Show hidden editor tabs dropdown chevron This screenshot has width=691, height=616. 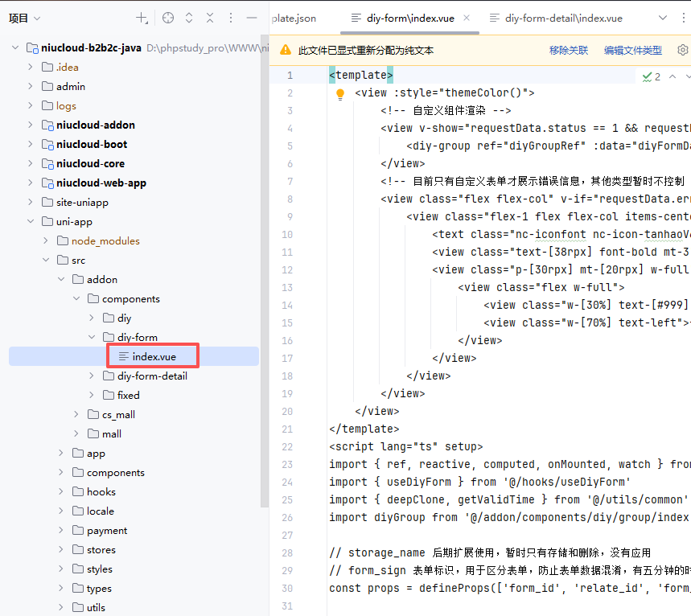pyautogui.click(x=663, y=18)
